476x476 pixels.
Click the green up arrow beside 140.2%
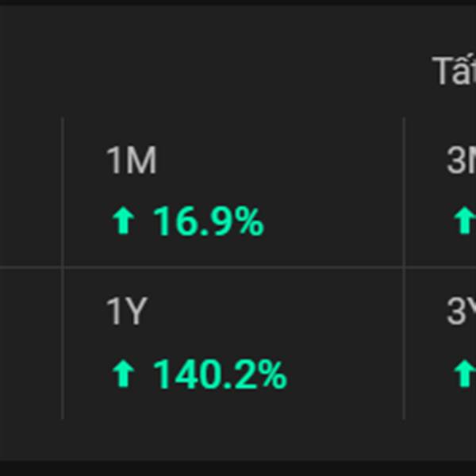[122, 374]
